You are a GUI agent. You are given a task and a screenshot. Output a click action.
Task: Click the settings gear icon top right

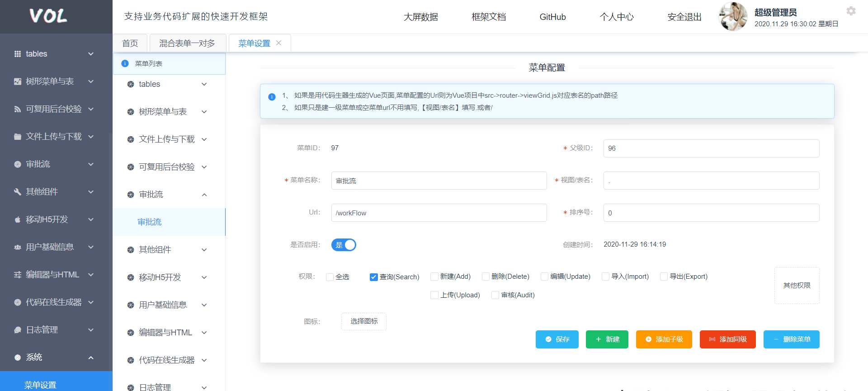click(x=851, y=11)
